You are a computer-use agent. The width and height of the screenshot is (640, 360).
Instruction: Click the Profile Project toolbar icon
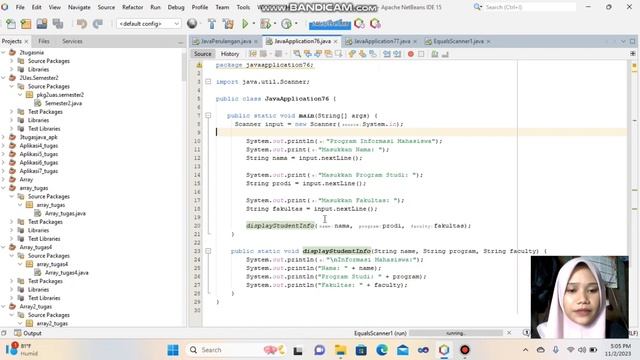287,24
